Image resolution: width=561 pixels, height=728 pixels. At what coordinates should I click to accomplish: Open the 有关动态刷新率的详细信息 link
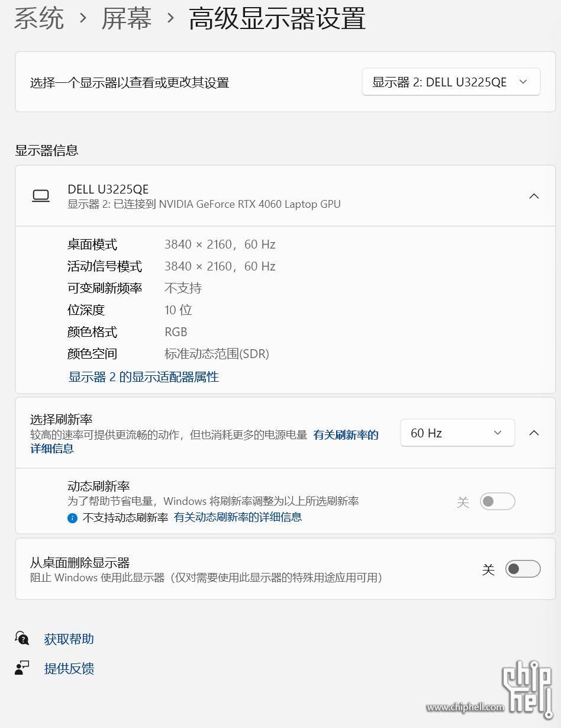(x=238, y=517)
